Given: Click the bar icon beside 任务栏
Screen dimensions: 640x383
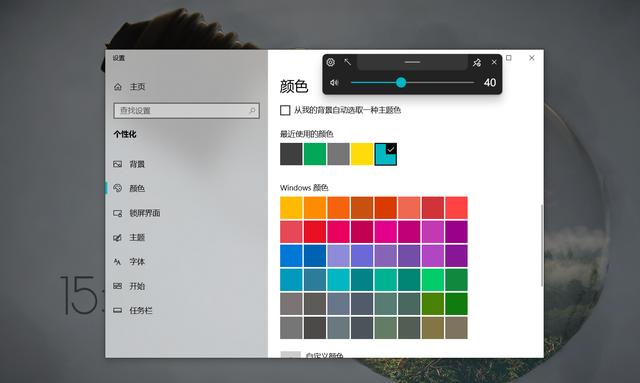Looking at the screenshot, I should click(x=118, y=310).
